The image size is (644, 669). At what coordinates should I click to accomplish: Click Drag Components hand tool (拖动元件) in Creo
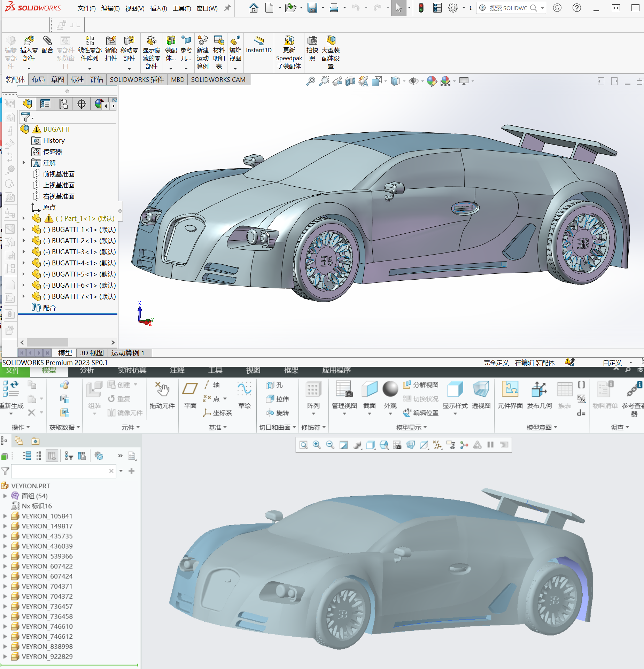[162, 395]
